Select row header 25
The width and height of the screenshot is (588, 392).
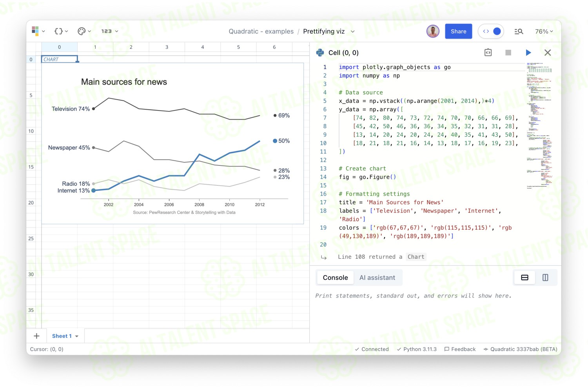tap(31, 238)
